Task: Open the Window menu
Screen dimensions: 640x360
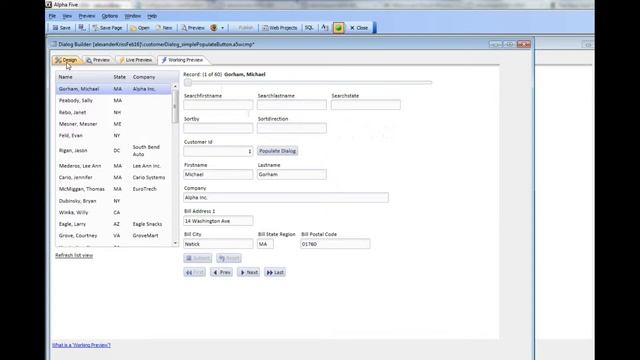Action: (x=133, y=16)
